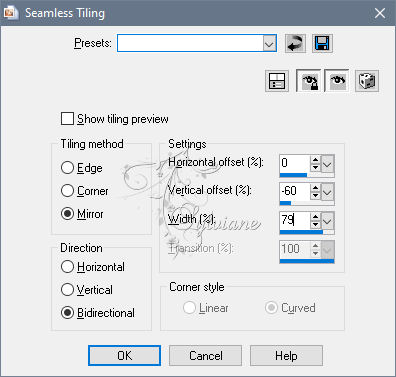Click the randomize parameters dice icon
Viewport: 396px width, 377px height.
[x=367, y=81]
